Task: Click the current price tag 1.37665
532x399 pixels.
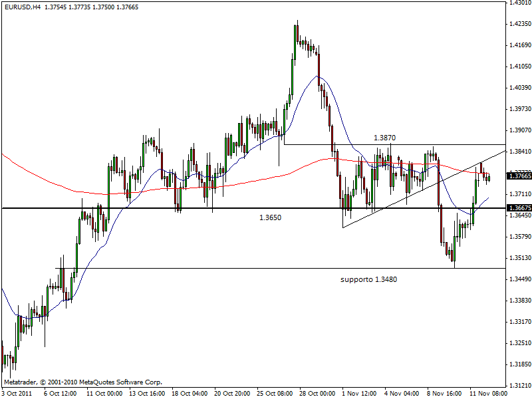Action: [519, 176]
